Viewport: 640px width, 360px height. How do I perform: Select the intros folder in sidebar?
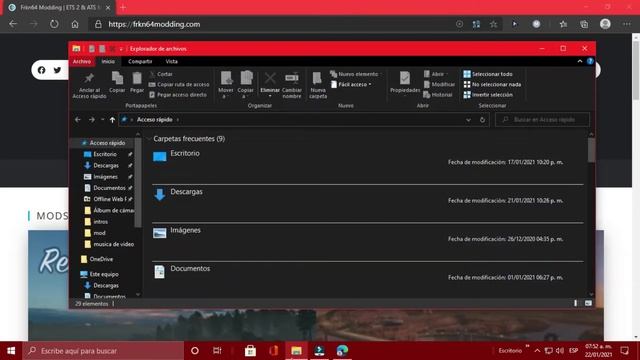point(100,222)
